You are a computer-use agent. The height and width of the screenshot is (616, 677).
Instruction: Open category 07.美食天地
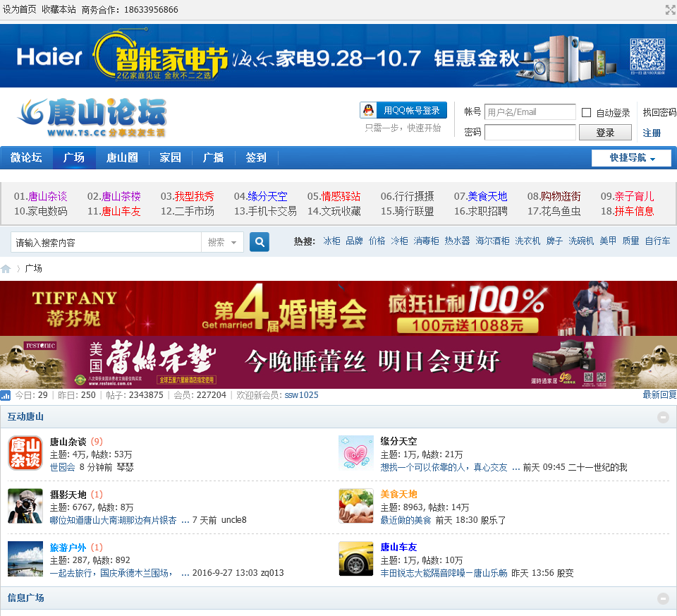[480, 197]
